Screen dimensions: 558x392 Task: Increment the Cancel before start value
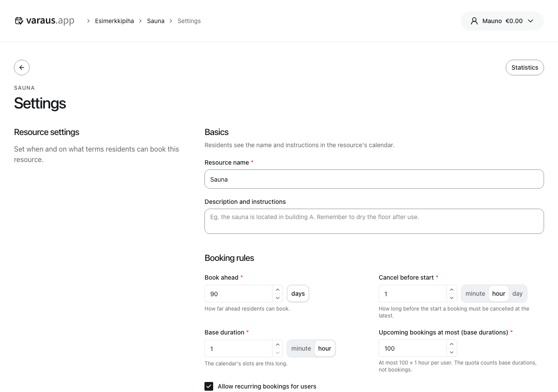(452, 289)
